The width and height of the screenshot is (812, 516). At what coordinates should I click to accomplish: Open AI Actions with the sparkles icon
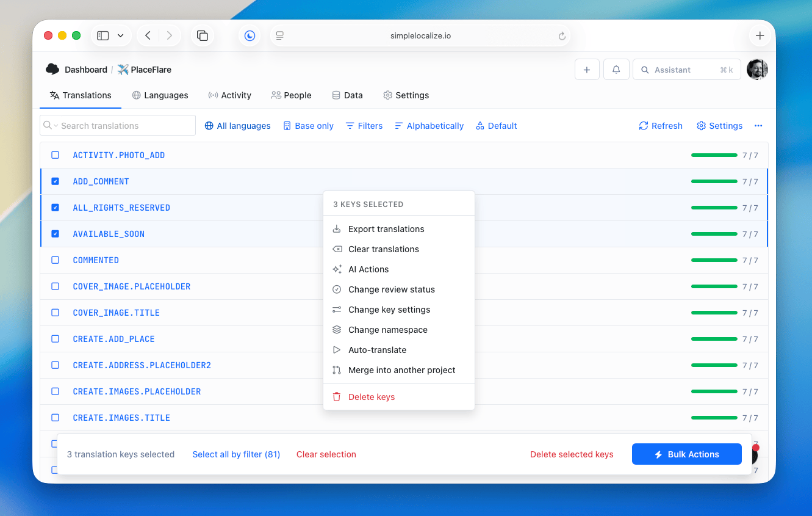(x=337, y=269)
